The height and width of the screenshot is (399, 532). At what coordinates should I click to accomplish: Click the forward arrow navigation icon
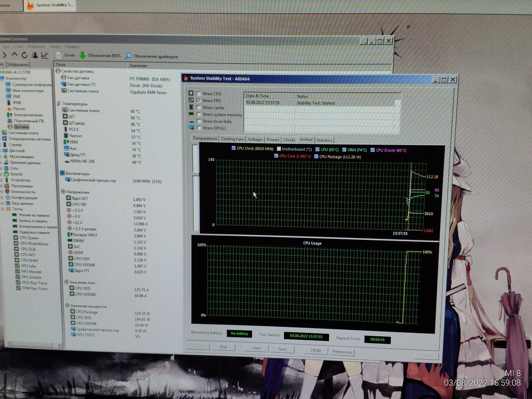coord(5,55)
